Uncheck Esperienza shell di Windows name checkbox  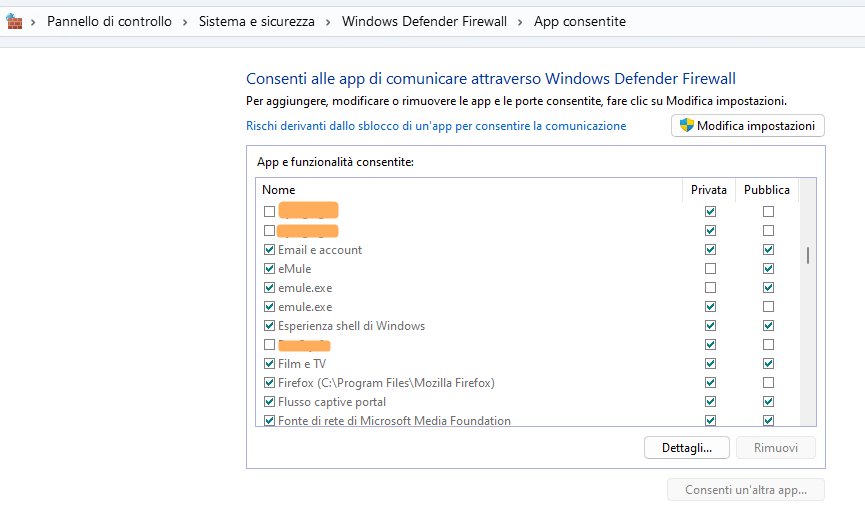coord(269,325)
